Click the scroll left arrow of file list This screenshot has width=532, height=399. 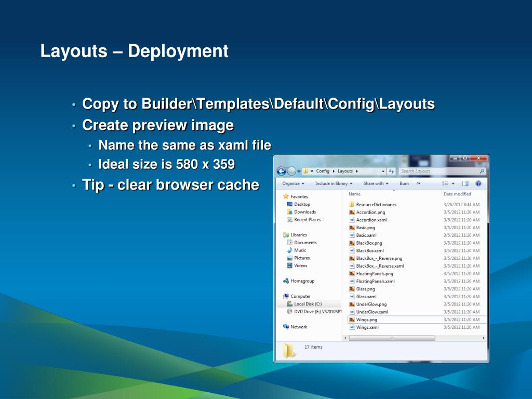point(345,338)
